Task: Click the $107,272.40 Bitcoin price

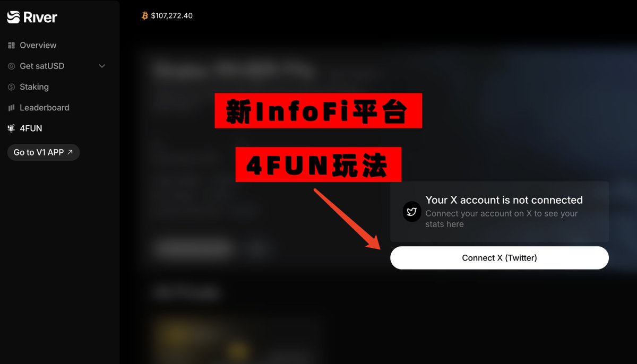Action: tap(172, 16)
